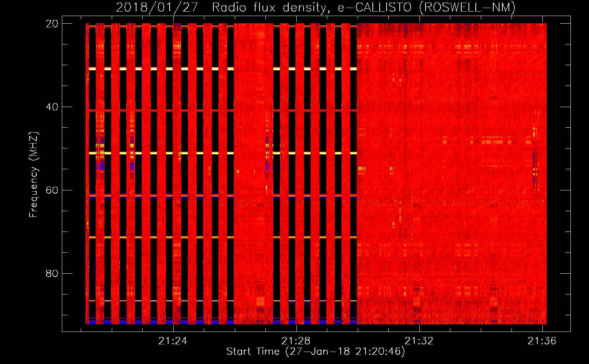Click the time tick label '21:24'
This screenshot has width=589, height=364.
click(173, 341)
